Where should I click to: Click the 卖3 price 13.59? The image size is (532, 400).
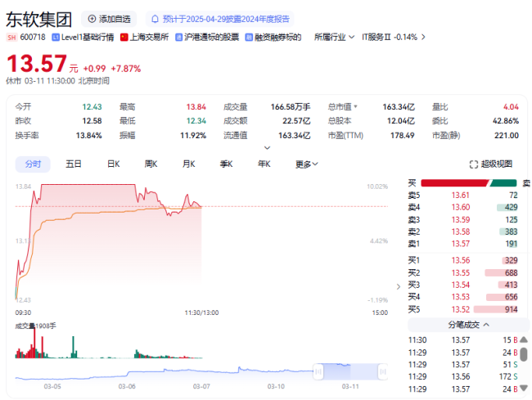pyautogui.click(x=461, y=220)
